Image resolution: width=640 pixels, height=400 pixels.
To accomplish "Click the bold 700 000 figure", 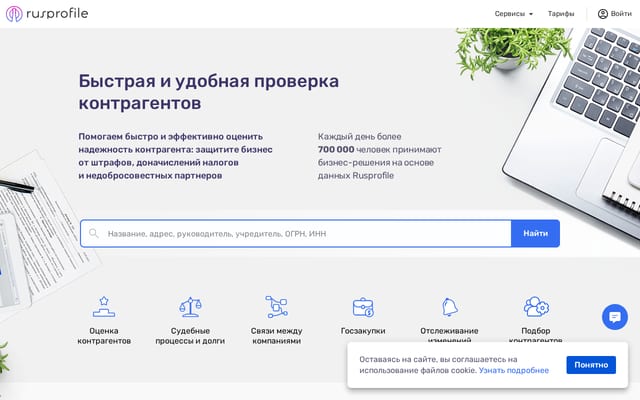I will point(336,149).
